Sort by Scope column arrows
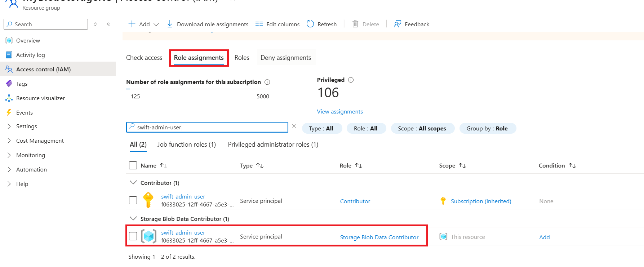Screen dimensions: 644x267 pos(462,165)
